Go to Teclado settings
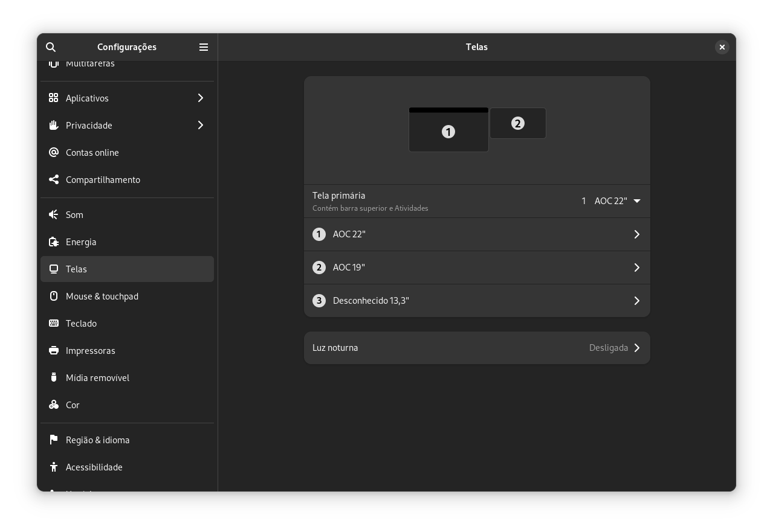This screenshot has height=532, width=773. coord(127,323)
